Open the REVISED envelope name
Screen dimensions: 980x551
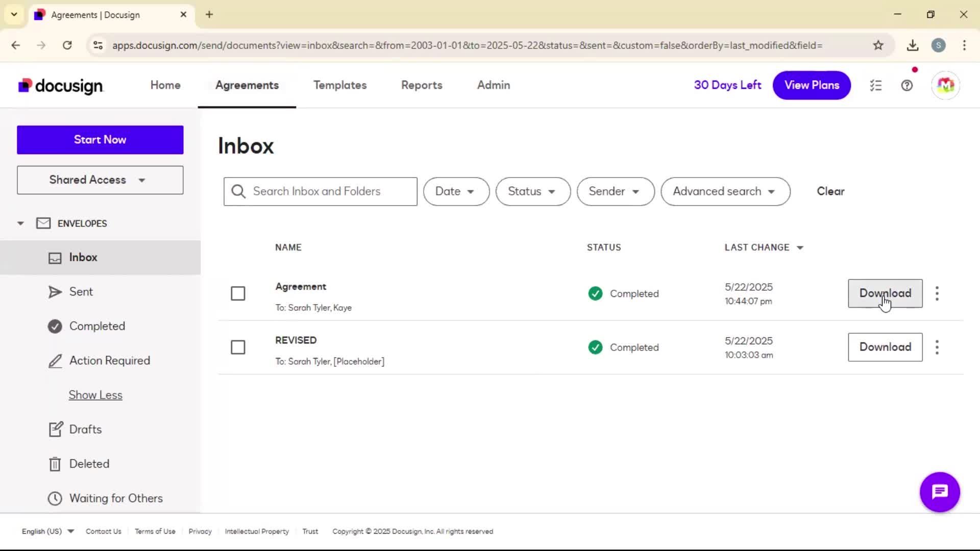click(296, 340)
